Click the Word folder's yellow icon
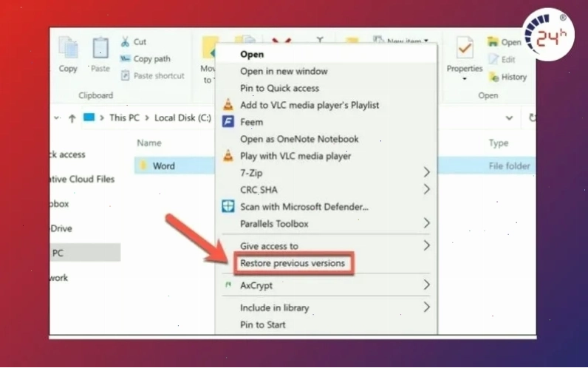 [x=143, y=166]
